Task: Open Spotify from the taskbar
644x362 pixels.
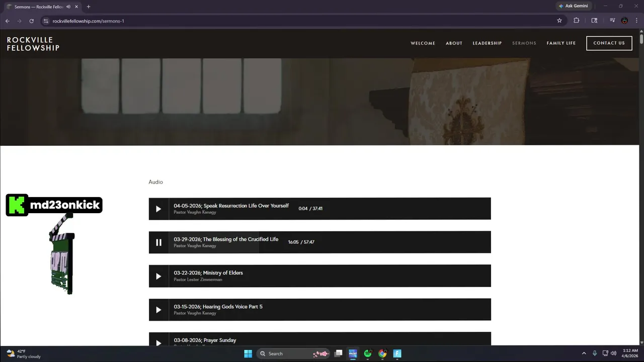Action: [x=368, y=353]
